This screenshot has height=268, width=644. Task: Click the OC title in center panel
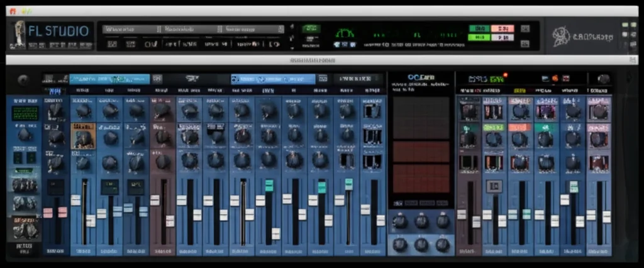coord(421,77)
